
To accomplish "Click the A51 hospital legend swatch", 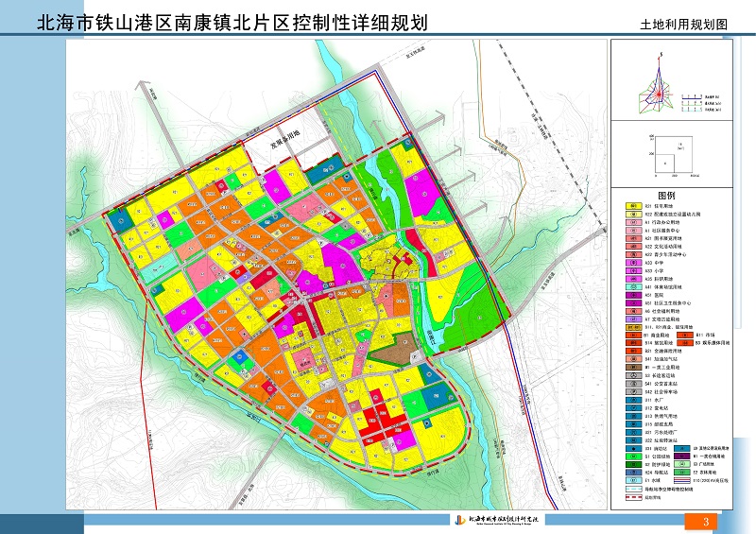I will click(628, 294).
